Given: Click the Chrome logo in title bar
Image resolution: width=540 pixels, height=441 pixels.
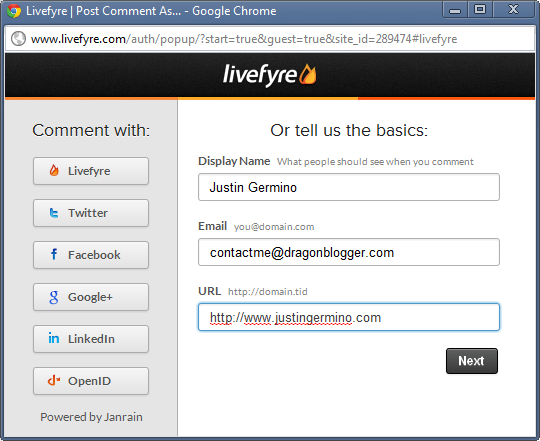Looking at the screenshot, I should pyautogui.click(x=14, y=11).
